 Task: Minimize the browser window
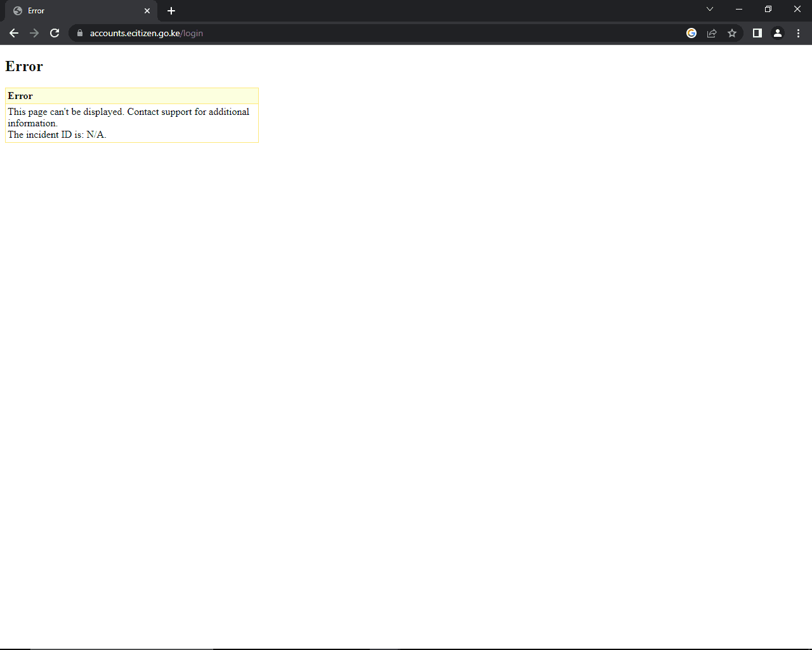[x=739, y=9]
